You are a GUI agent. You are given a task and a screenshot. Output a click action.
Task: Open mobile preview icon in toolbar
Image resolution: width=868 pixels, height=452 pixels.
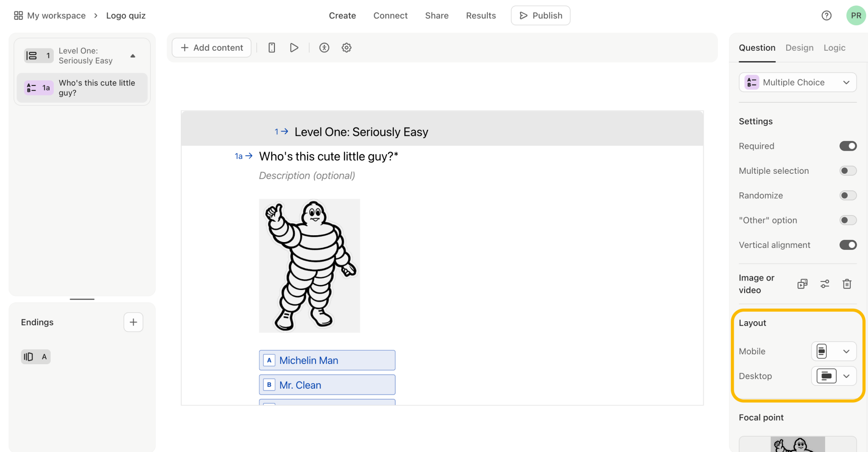[x=272, y=48]
